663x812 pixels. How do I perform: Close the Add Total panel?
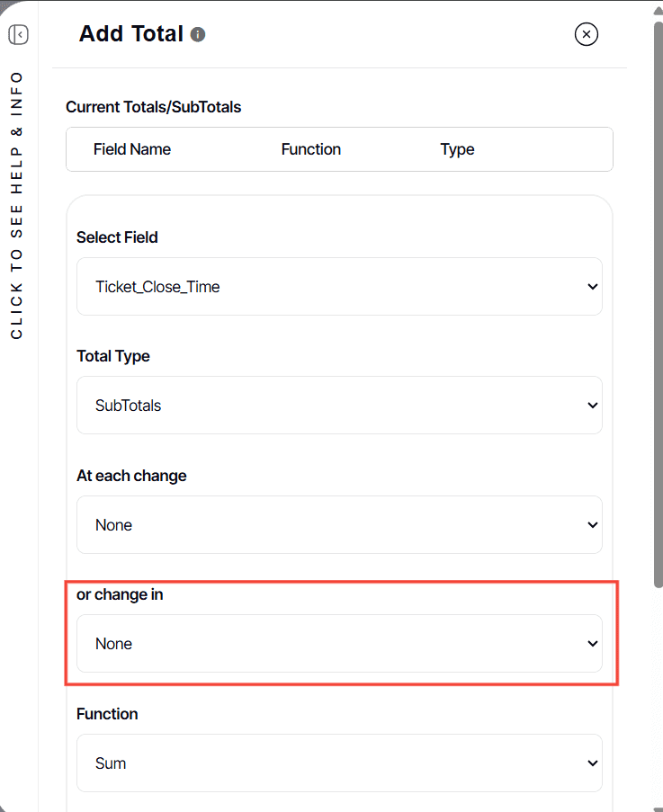(587, 33)
